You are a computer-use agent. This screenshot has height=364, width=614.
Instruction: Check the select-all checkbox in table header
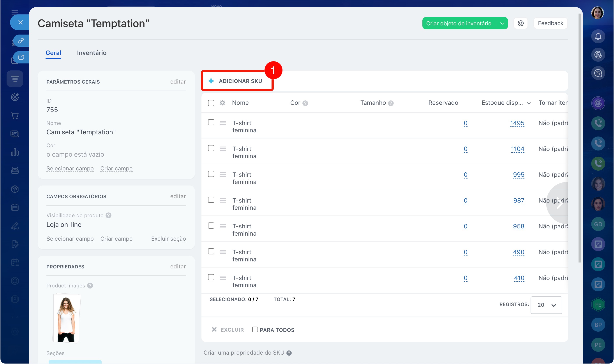point(211,103)
